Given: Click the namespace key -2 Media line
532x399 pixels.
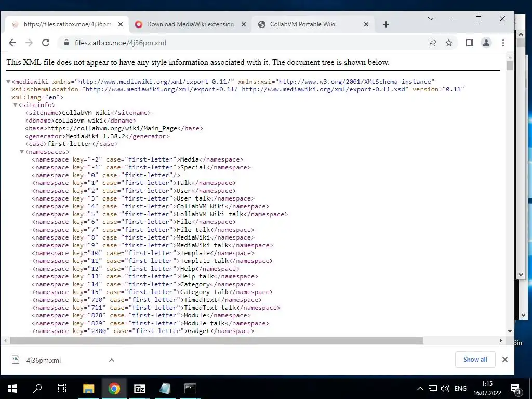Looking at the screenshot, I should point(137,159).
